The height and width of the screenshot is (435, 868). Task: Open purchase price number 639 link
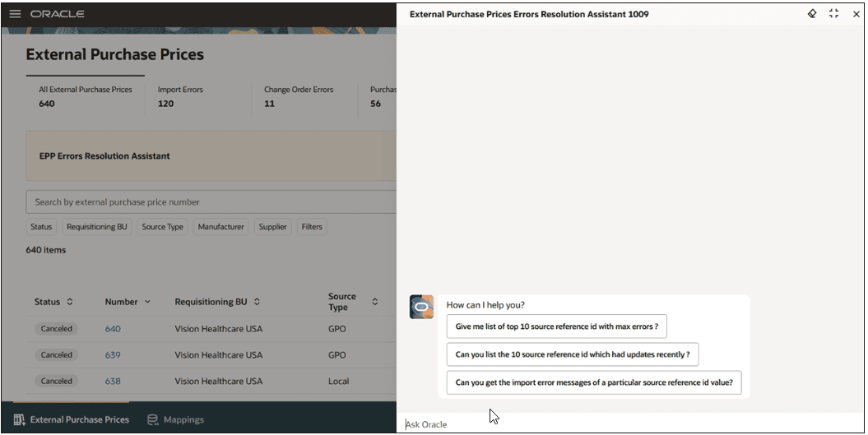pyautogui.click(x=113, y=355)
